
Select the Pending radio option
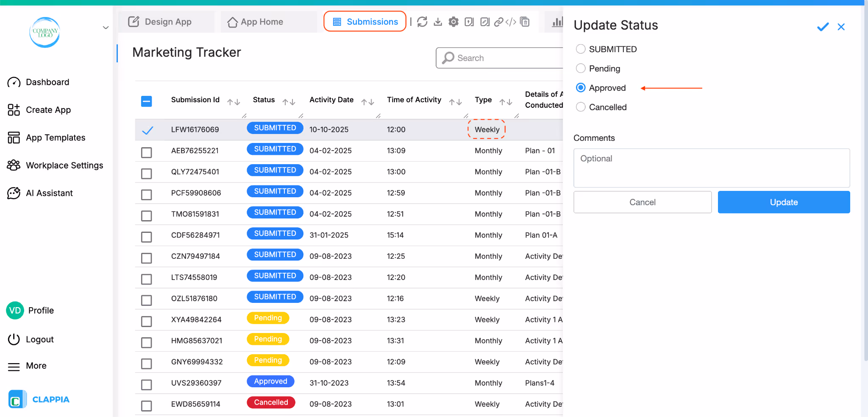coord(581,68)
